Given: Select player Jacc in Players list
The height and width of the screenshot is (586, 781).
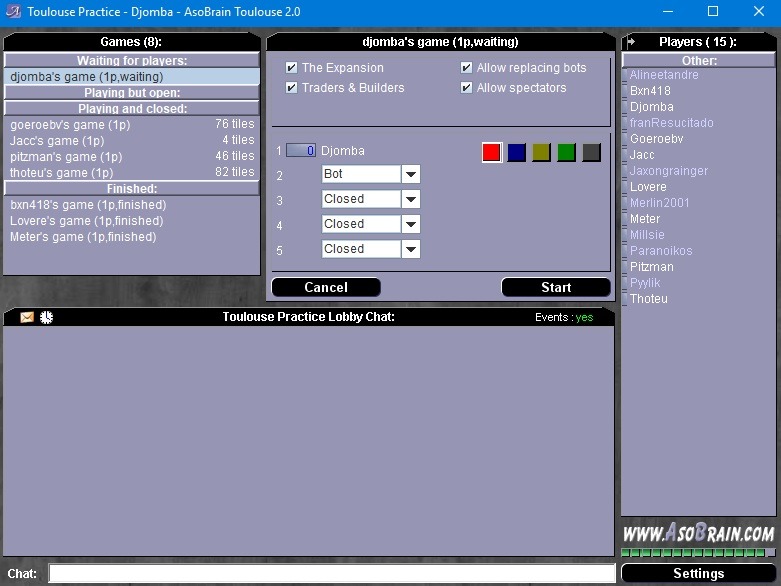Looking at the screenshot, I should [x=642, y=154].
